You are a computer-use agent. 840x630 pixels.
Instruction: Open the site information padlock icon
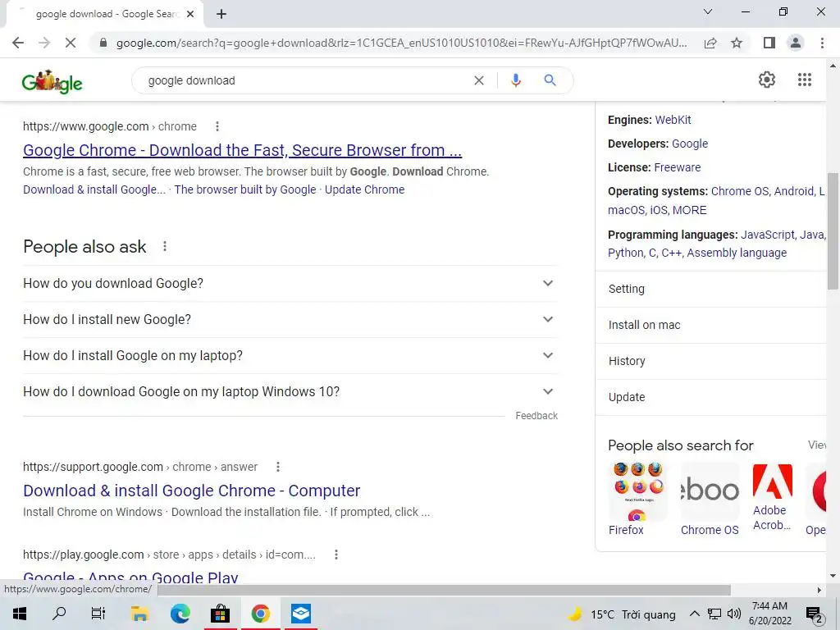(x=103, y=43)
